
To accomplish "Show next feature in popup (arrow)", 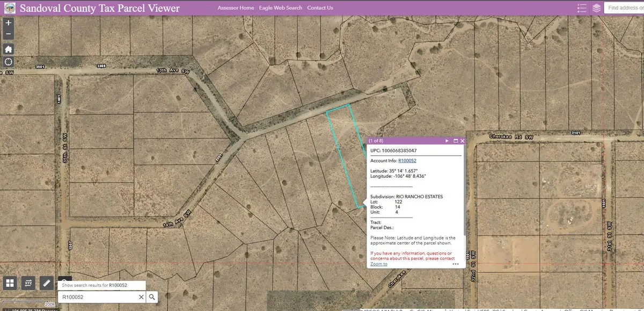I will pos(447,141).
